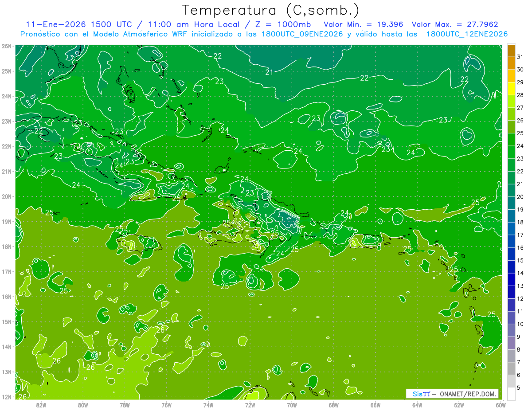Click the longitude label "60W"
This screenshot has height=411, width=532.
pos(501,405)
